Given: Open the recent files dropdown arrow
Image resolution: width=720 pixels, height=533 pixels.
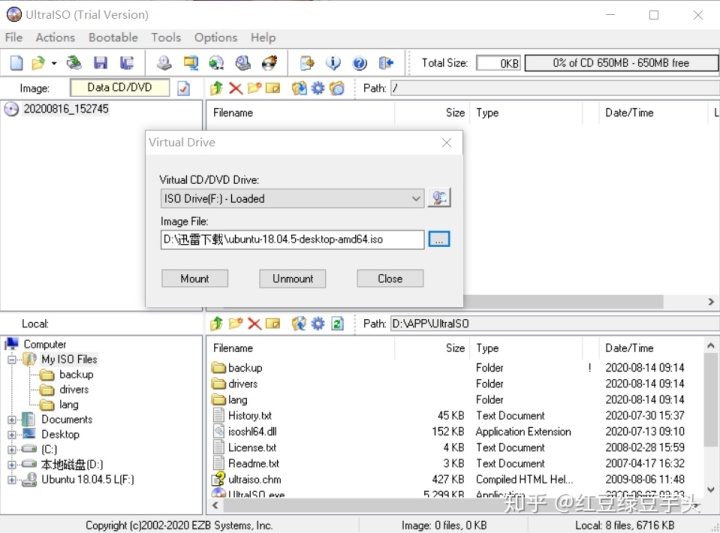Looking at the screenshot, I should [54, 63].
